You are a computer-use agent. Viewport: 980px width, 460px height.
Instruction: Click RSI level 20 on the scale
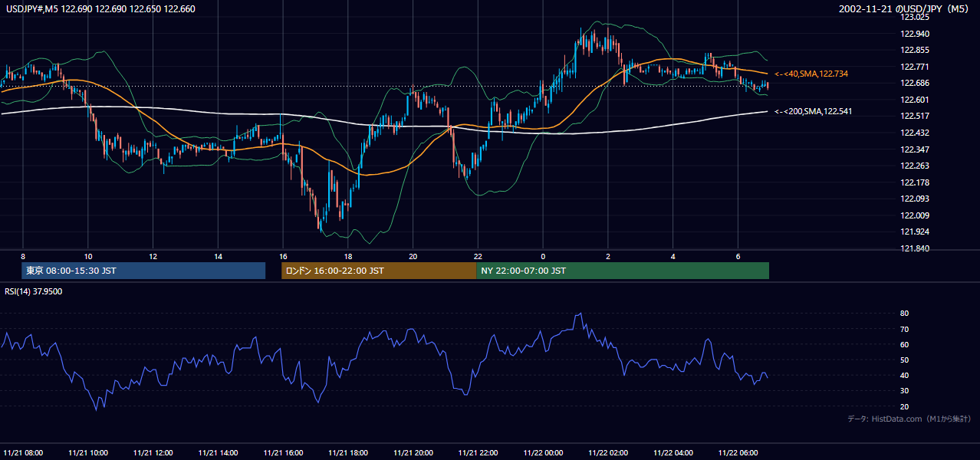(x=905, y=406)
